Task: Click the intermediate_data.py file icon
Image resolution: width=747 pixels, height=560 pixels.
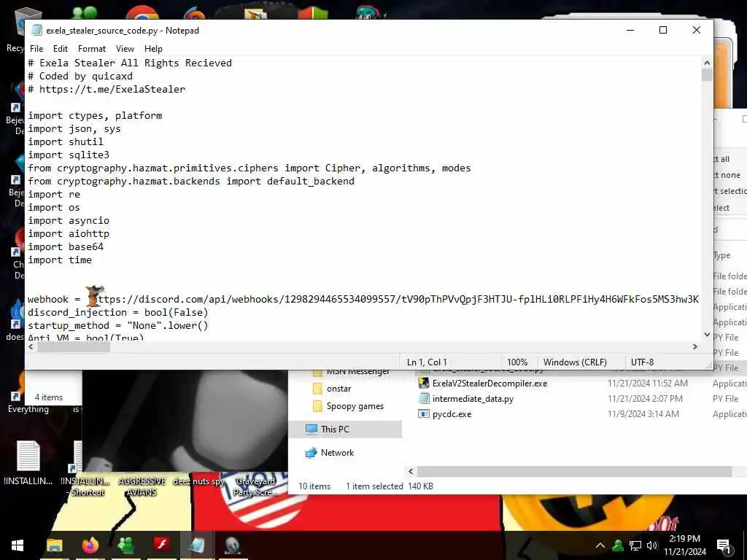Action: 424,399
